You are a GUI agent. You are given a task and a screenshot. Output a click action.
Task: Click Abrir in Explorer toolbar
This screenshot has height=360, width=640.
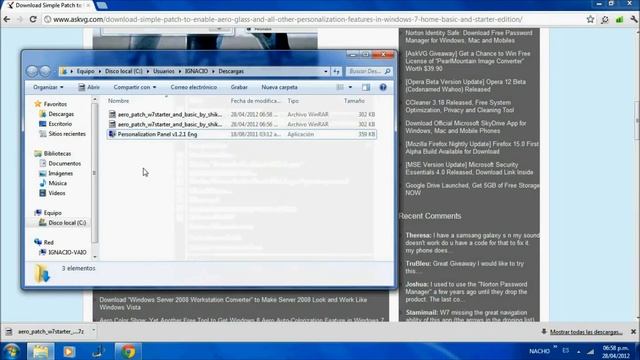click(x=89, y=87)
